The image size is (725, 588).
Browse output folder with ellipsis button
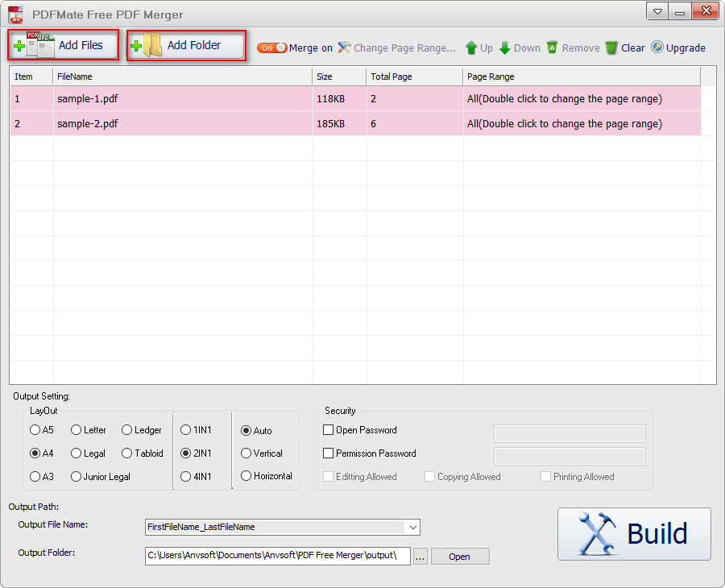click(420, 557)
